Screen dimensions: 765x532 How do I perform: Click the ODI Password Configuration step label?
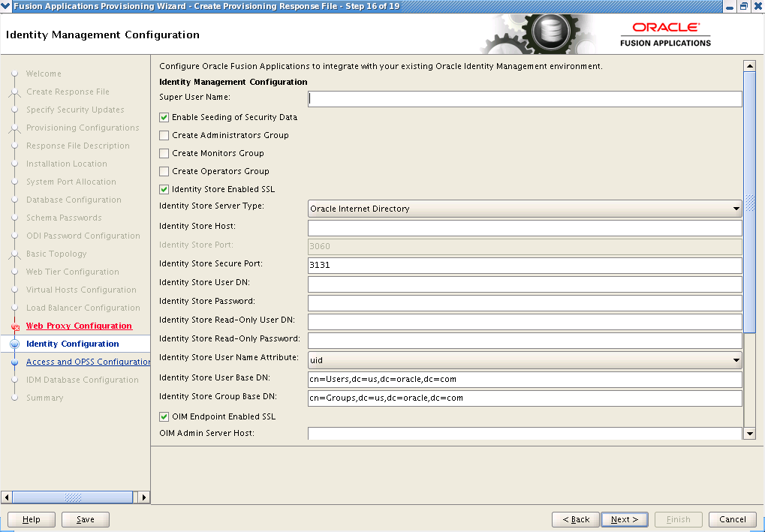(x=83, y=236)
